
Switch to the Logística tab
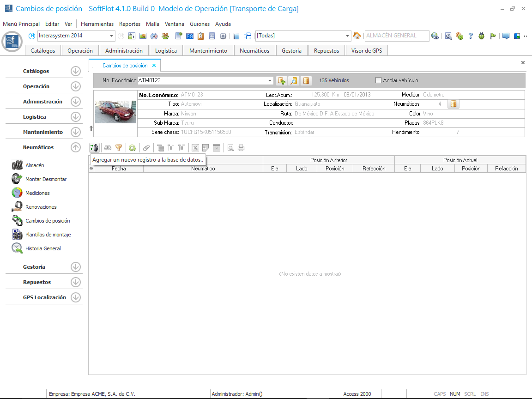166,51
